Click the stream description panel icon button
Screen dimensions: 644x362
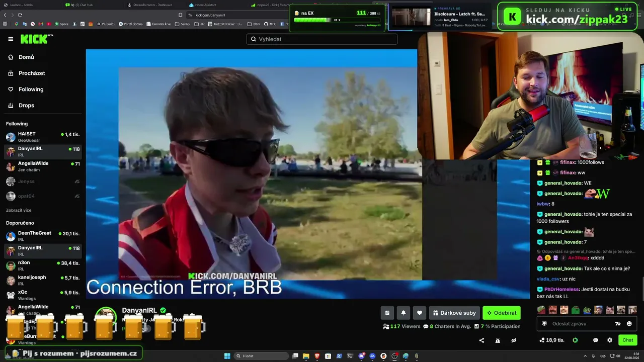click(387, 313)
